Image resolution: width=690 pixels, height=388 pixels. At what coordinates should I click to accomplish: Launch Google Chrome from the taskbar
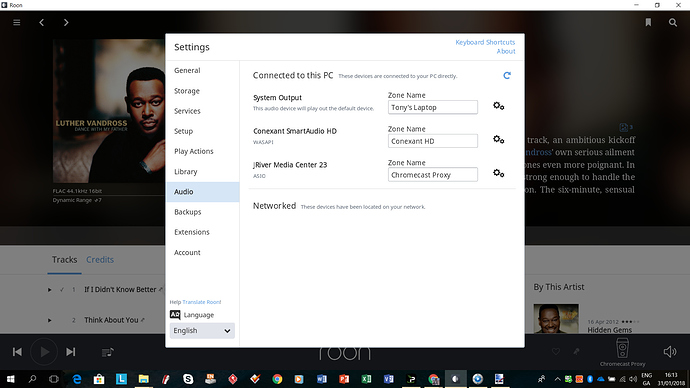[x=277, y=379]
